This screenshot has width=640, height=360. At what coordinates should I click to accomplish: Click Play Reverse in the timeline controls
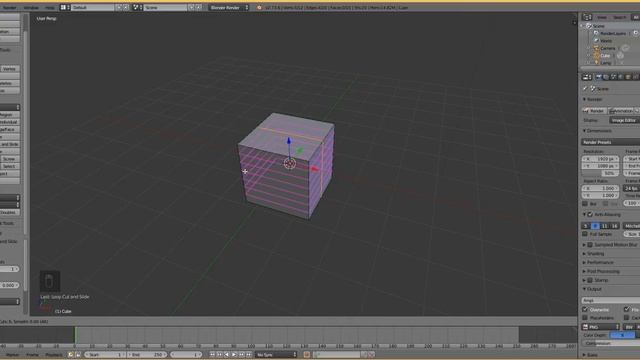227,355
